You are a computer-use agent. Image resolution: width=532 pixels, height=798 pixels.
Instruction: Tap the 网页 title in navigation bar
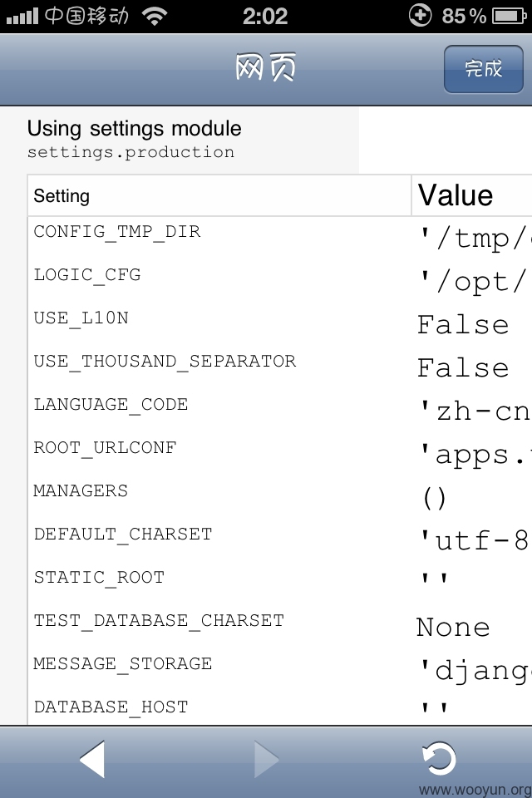pyautogui.click(x=265, y=67)
